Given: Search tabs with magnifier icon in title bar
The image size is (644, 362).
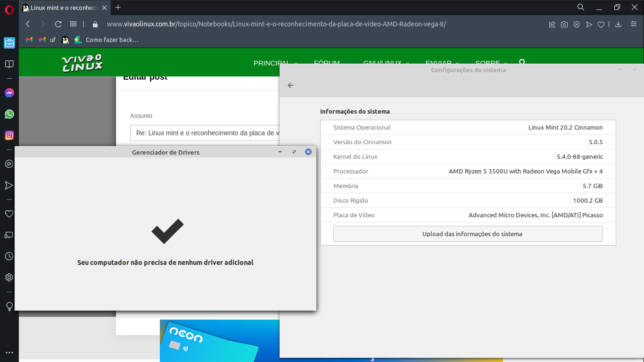Looking at the screenshot, I should pos(581,7).
